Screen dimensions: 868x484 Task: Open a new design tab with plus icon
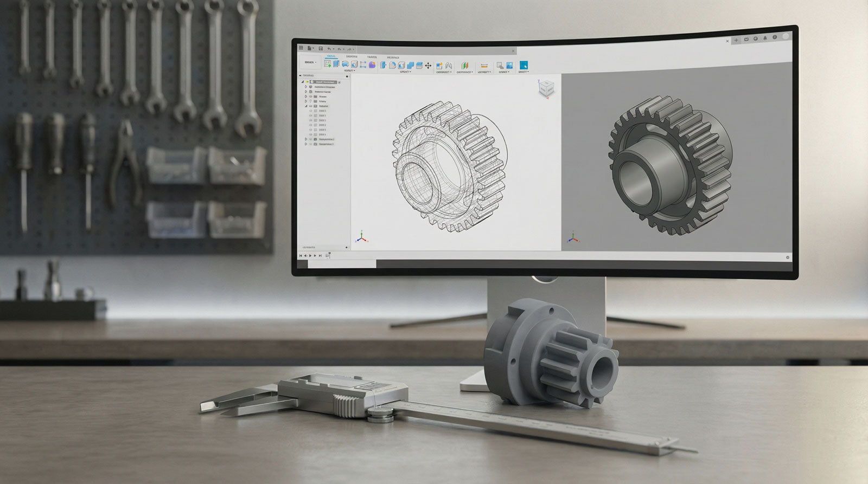tap(736, 40)
